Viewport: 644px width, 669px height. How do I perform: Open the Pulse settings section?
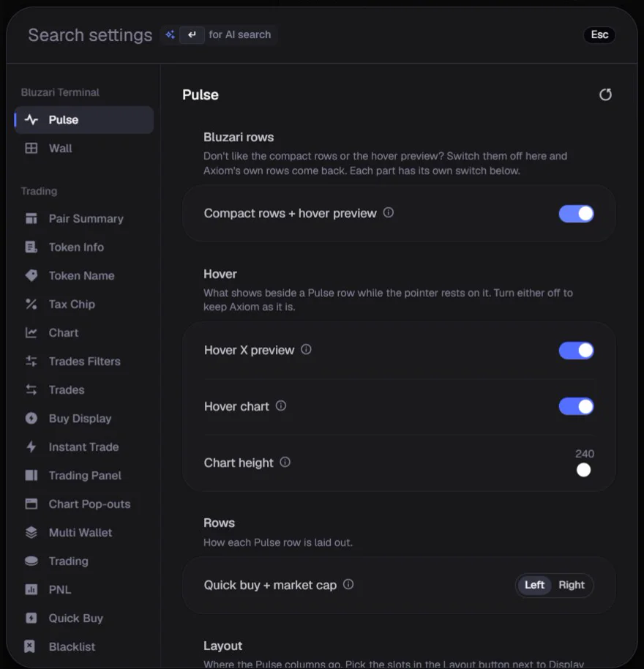[84, 120]
